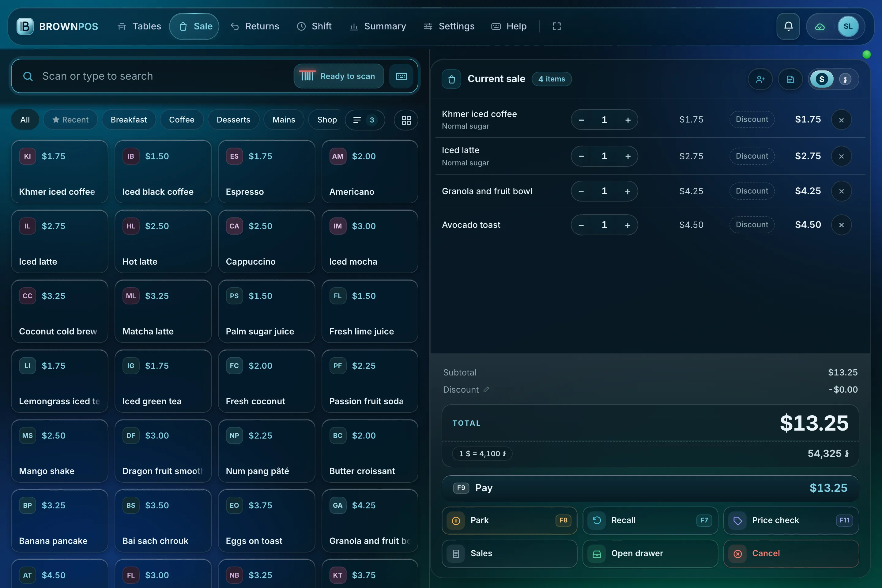The height and width of the screenshot is (588, 882).
Task: Add Cappuccino to the sale
Action: coord(267,242)
